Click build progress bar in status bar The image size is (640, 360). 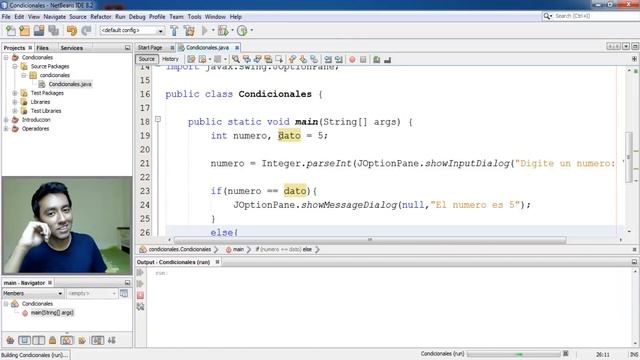[x=514, y=354]
